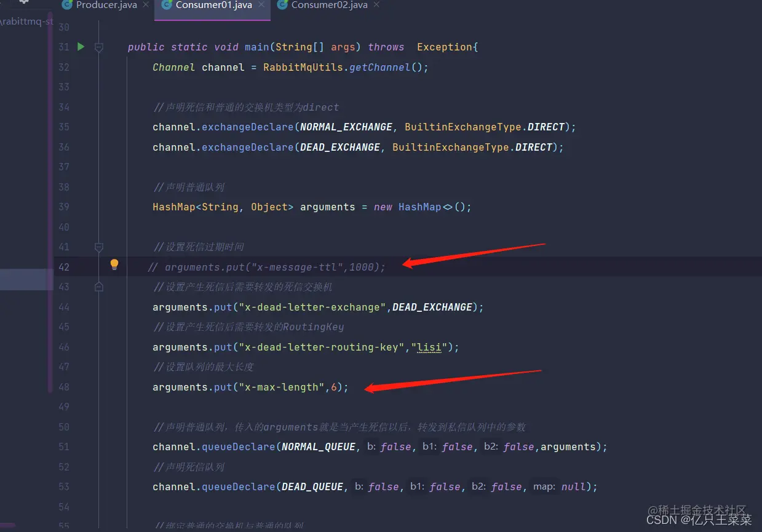The image size is (762, 532).
Task: Click the RabbitMqUtils class name on line 32
Action: (303, 67)
